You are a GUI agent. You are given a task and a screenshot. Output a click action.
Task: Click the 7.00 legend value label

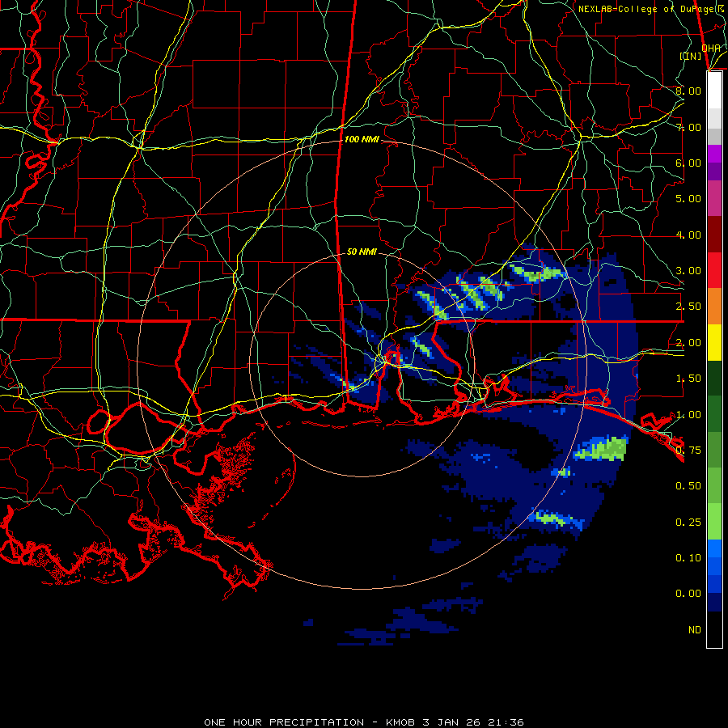tap(688, 127)
